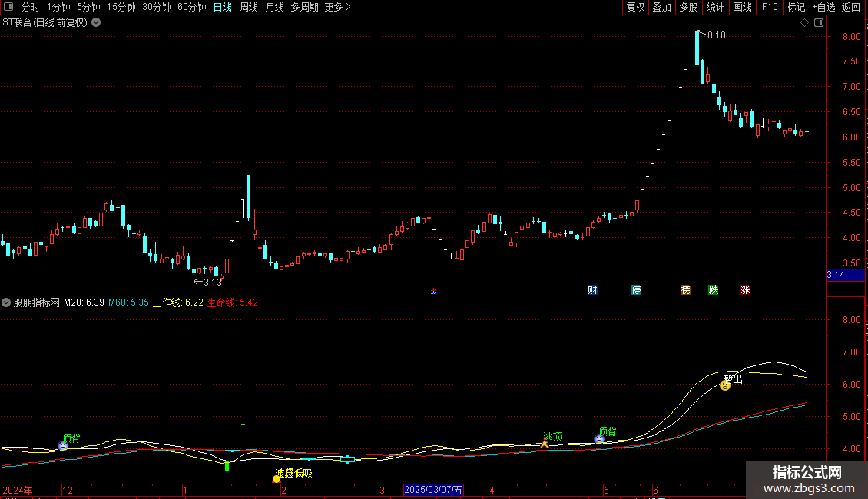868x499 pixels.
Task: Click the 涨 info marker
Action: [x=745, y=290]
